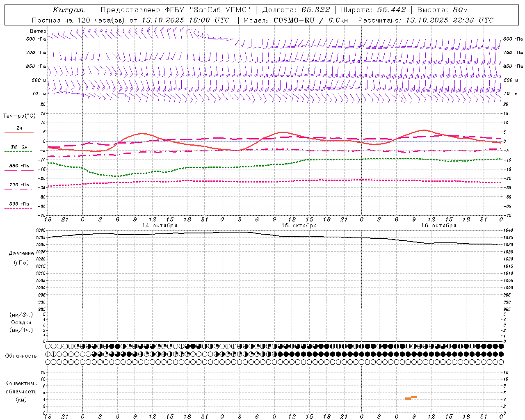
Task: Click the "Долгота: 65.322" header field
Action: [296, 10]
